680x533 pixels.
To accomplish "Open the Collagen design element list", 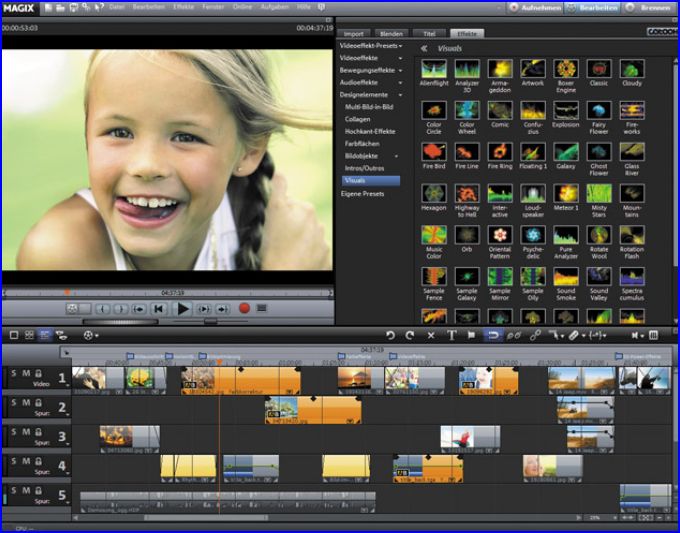I will point(358,118).
